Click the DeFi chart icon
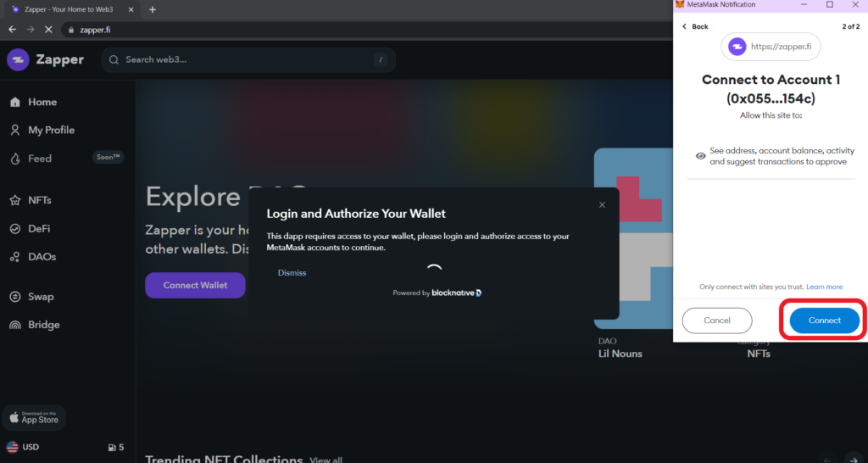Screen dimensions: 868x463 coord(15,229)
